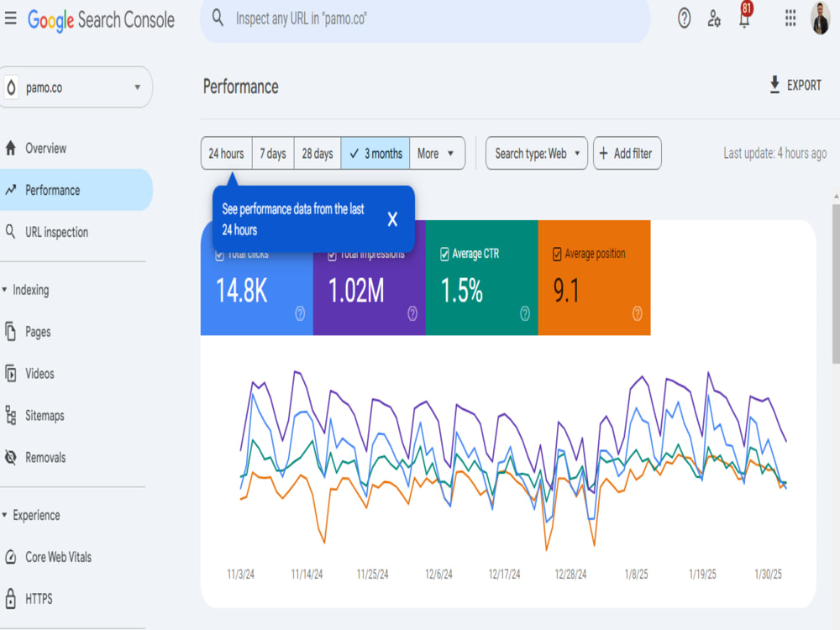Click the 11/3/24 date on chart axis
840x630 pixels.
point(240,575)
